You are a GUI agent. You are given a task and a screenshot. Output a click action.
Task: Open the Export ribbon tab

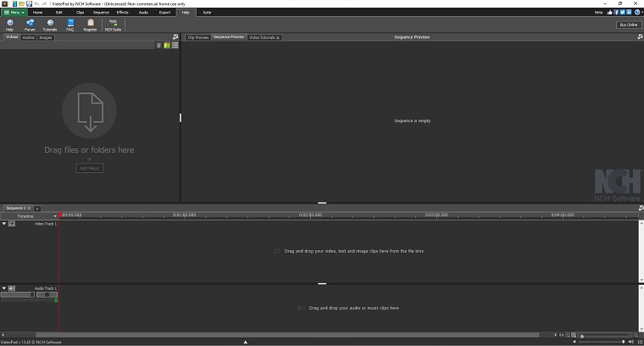click(x=164, y=13)
